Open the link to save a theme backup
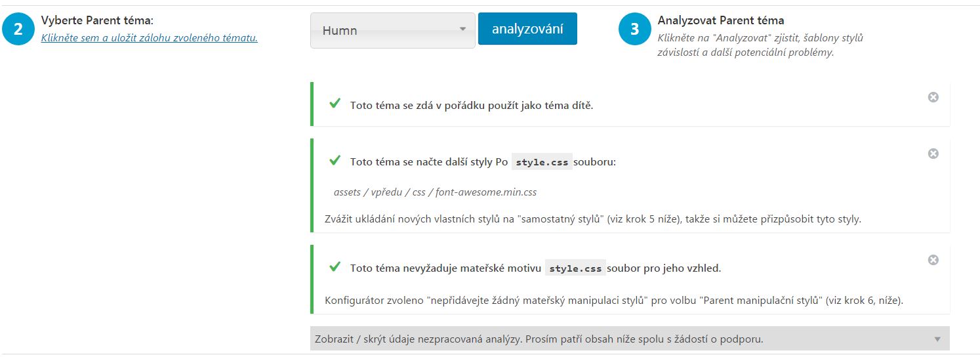This screenshot has height=359, width=980. 150,37
